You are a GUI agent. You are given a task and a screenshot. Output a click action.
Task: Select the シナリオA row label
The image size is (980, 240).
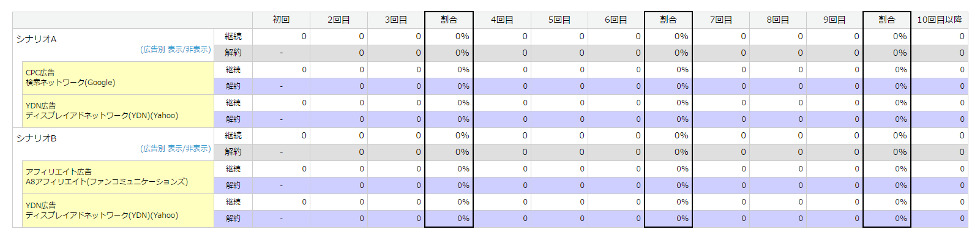36,39
